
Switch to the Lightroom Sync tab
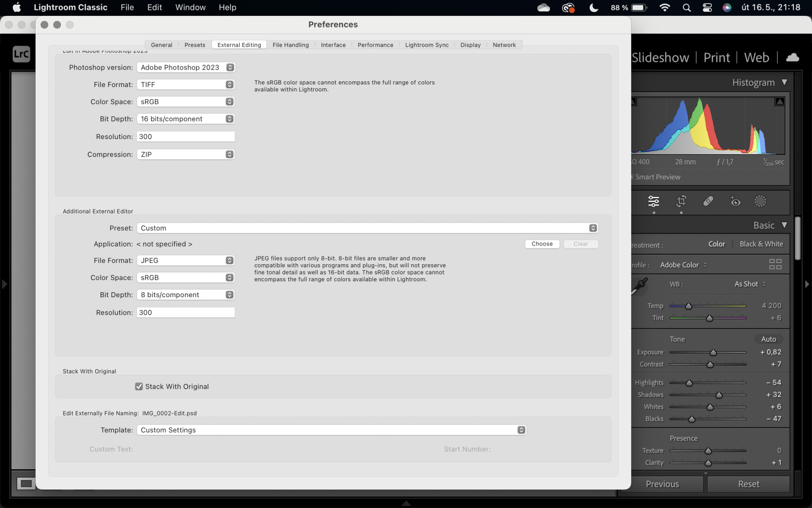(427, 45)
